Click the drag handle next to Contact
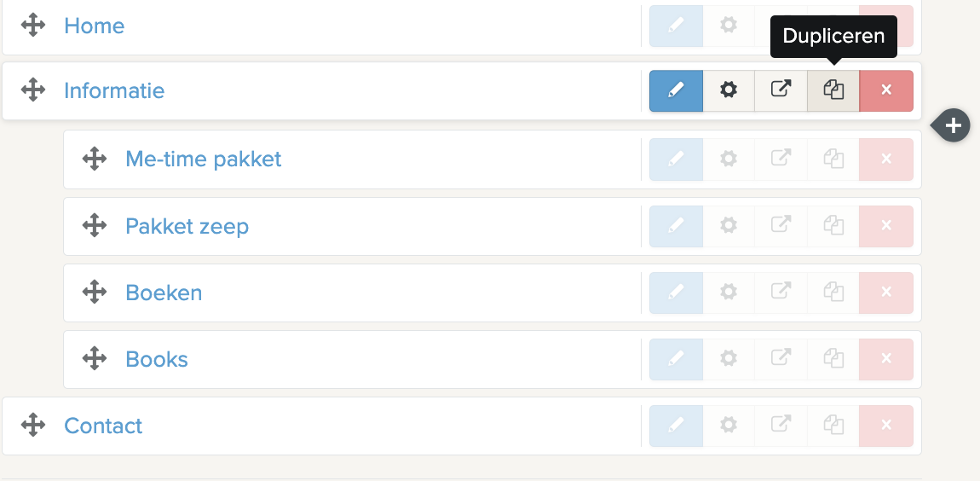This screenshot has width=980, height=481. click(x=32, y=426)
